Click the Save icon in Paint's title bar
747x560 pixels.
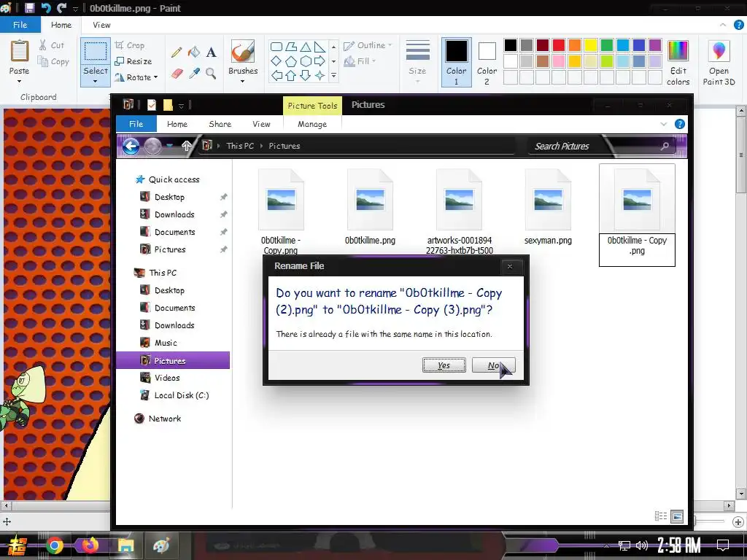29,8
